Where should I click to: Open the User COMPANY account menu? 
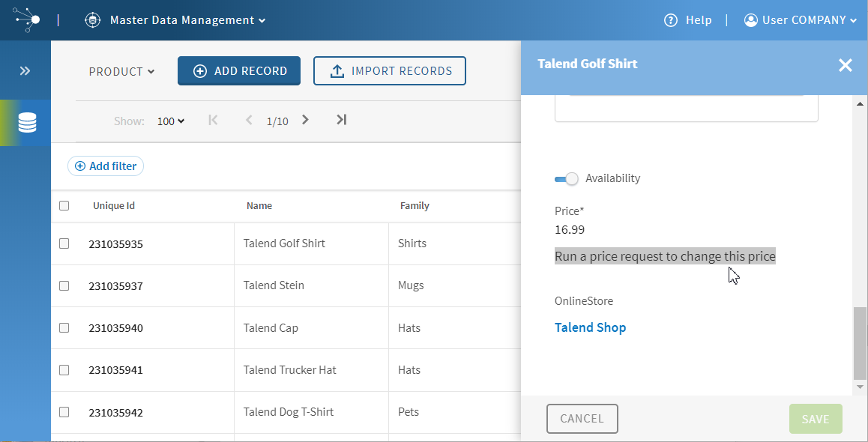coord(801,20)
